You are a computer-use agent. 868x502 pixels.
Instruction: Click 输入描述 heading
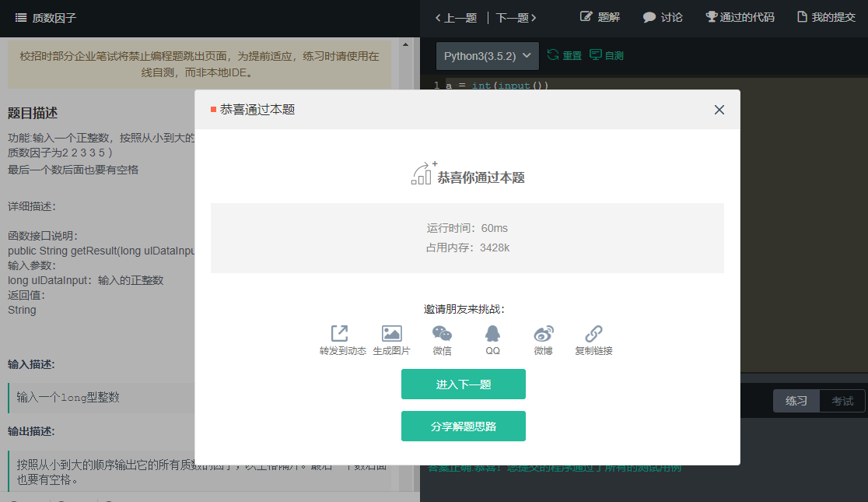31,364
